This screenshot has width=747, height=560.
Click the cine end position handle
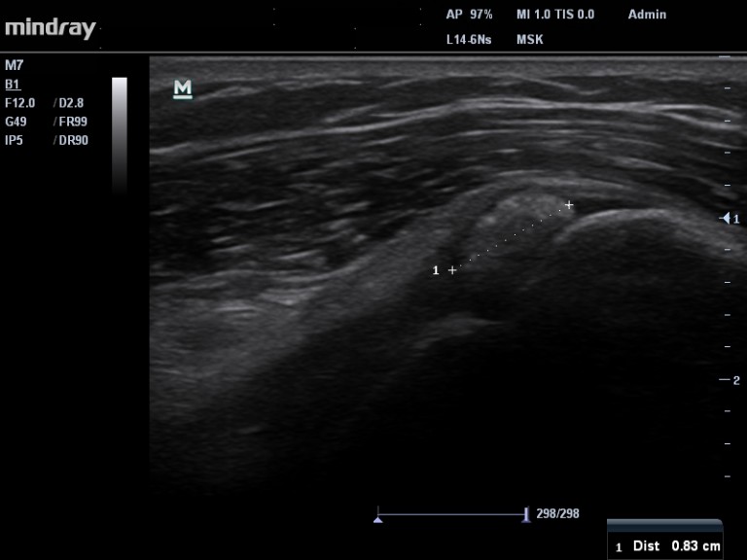526,513
